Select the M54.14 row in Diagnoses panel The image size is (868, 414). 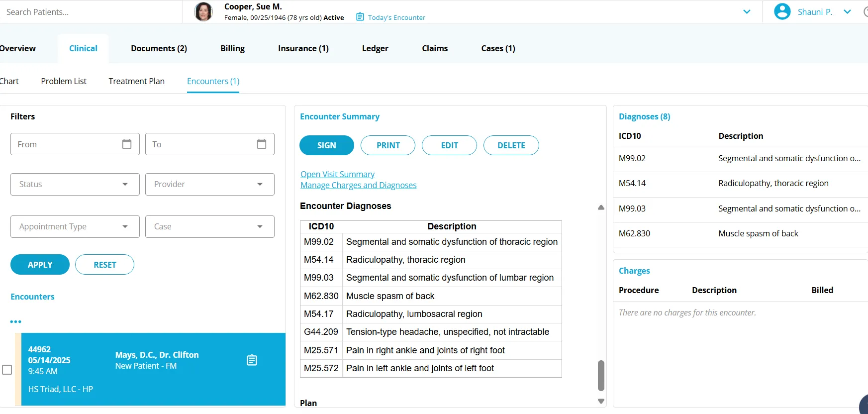pyautogui.click(x=741, y=183)
